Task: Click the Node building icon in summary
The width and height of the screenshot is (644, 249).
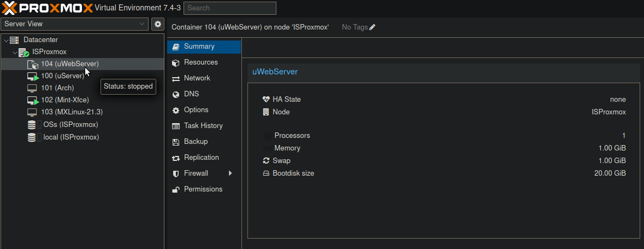Action: point(266,112)
